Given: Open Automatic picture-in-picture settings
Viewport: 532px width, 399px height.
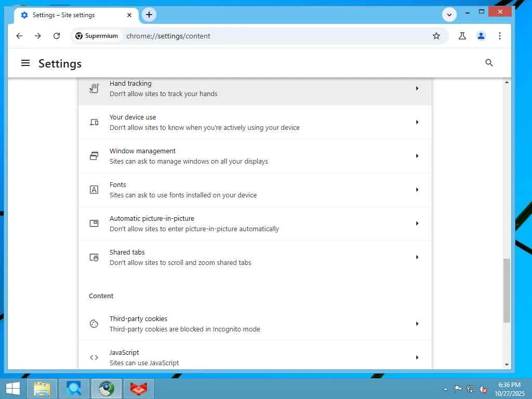Looking at the screenshot, I should [255, 223].
